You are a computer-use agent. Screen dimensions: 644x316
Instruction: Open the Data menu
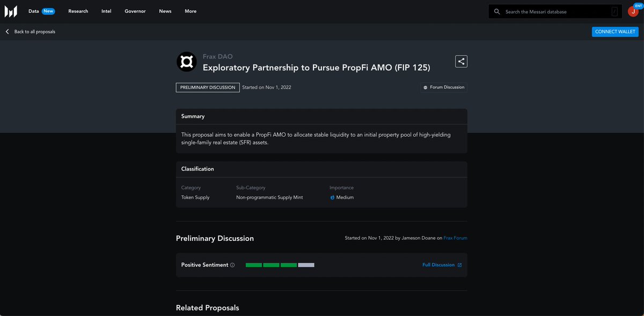pos(33,11)
